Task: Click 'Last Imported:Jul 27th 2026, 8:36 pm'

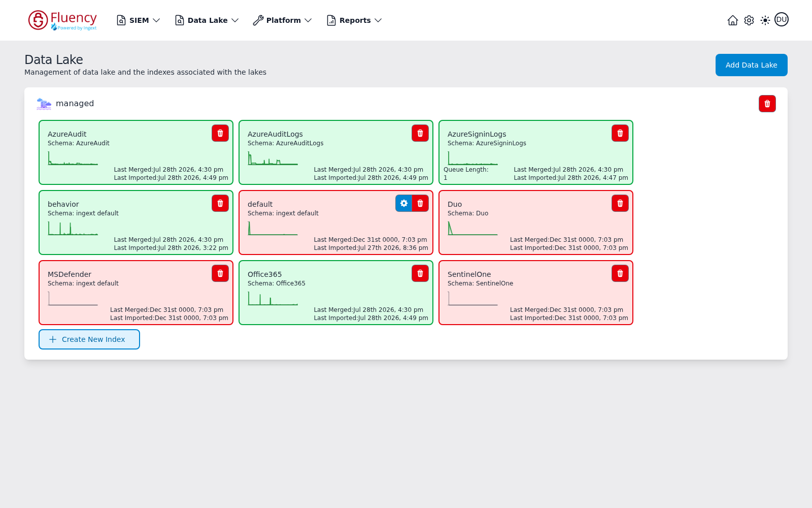Action: [x=371, y=248]
